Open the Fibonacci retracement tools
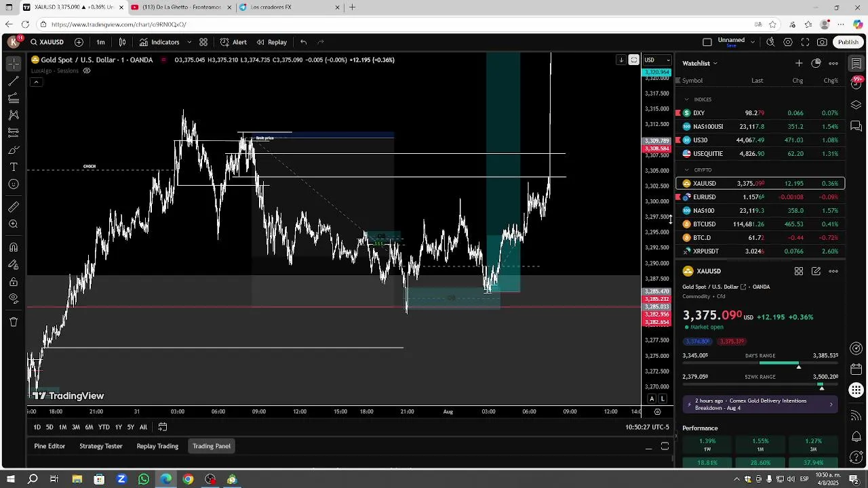 tap(14, 98)
